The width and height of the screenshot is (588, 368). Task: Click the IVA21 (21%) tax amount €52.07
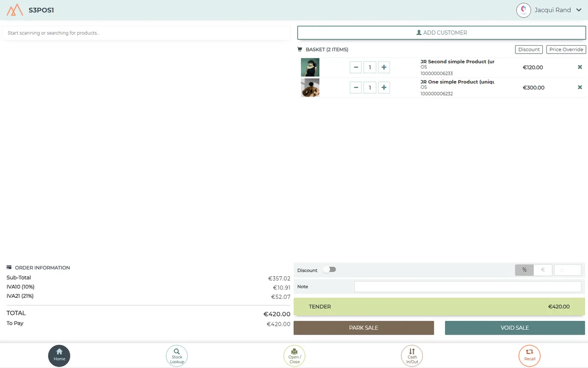click(281, 297)
